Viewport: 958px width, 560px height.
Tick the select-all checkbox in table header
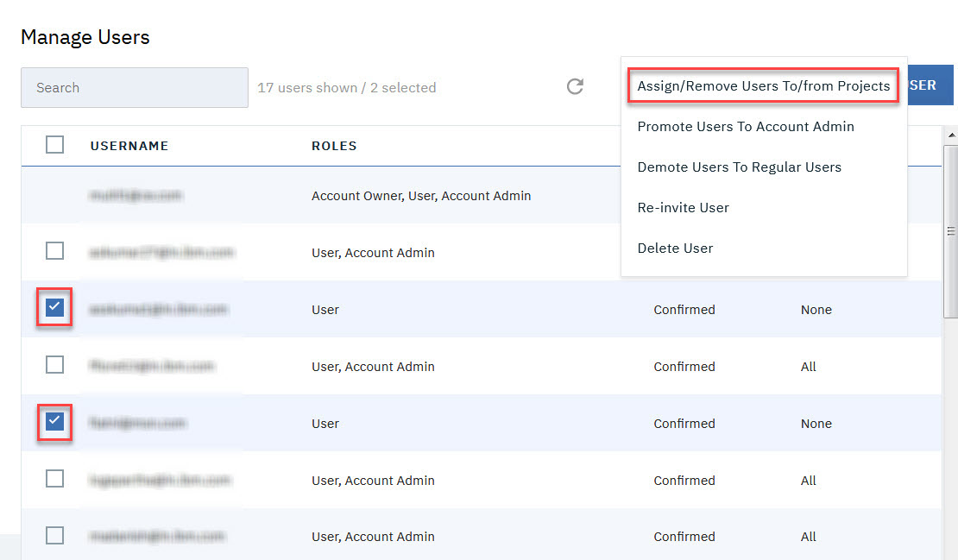point(54,145)
